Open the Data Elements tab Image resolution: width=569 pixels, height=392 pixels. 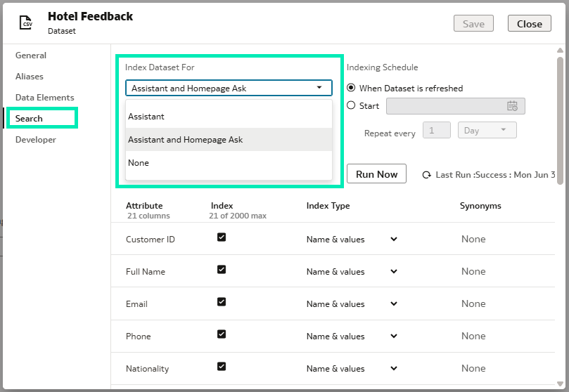44,98
